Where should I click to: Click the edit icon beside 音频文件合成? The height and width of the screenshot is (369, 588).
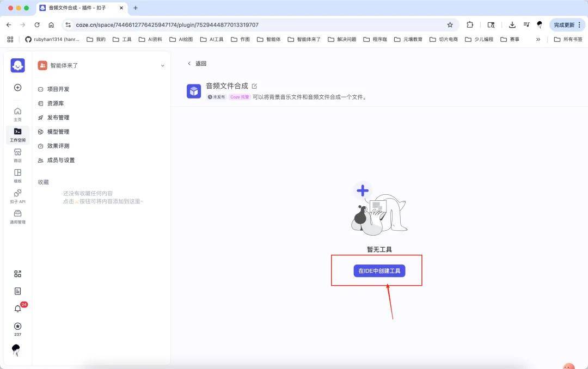tap(254, 86)
